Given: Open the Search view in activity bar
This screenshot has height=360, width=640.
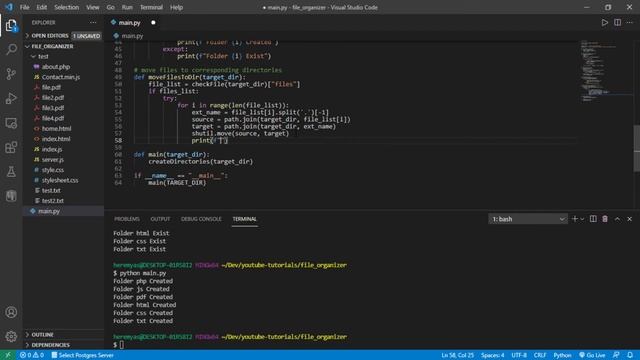Looking at the screenshot, I should [11, 49].
